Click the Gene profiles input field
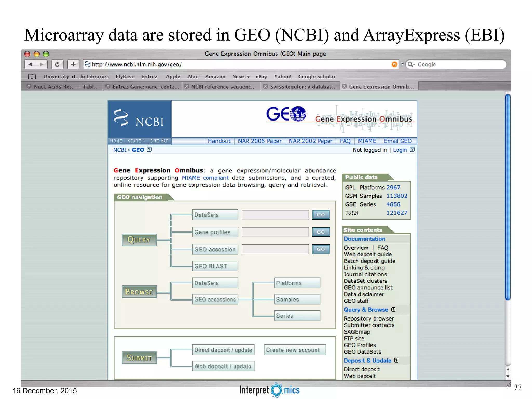This screenshot has width=532, height=399. coord(275,232)
